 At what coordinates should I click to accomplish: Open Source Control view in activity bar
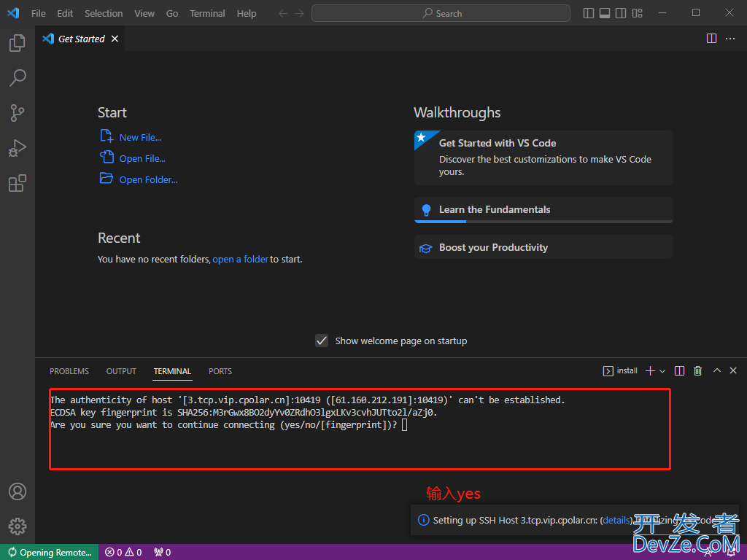[18, 113]
